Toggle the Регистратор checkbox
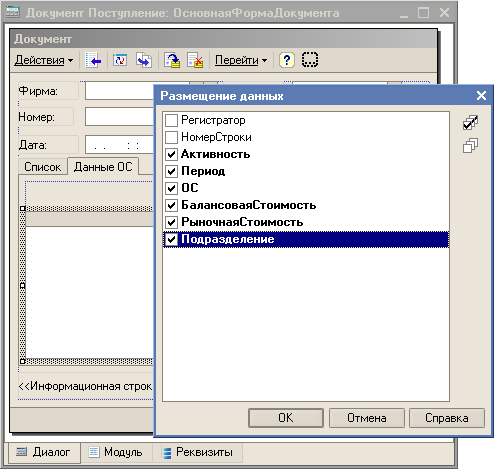 pos(171,120)
